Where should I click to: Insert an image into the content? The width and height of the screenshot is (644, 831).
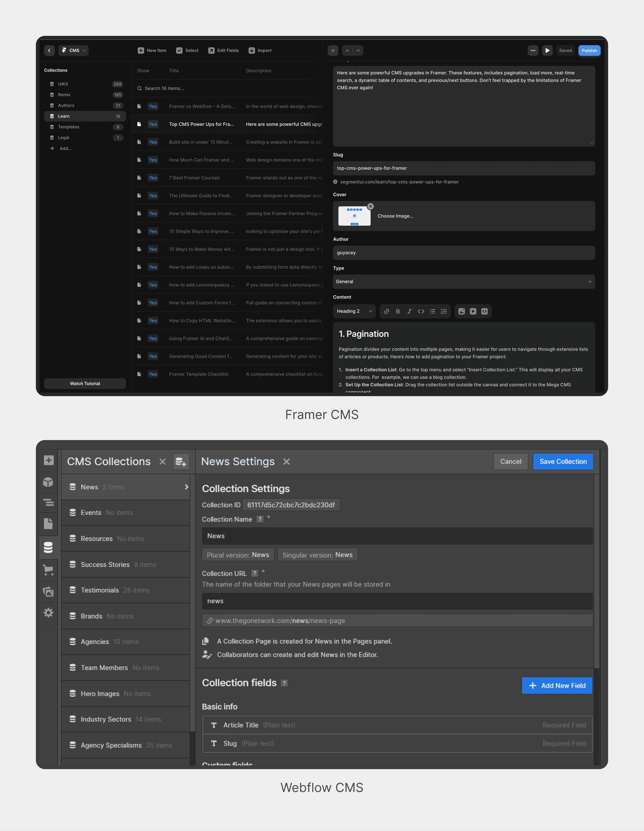pyautogui.click(x=461, y=311)
